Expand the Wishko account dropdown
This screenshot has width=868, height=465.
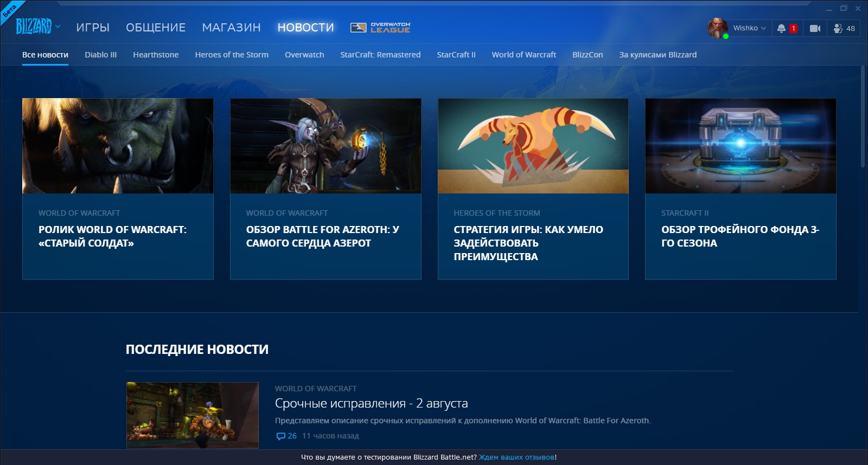click(x=750, y=28)
